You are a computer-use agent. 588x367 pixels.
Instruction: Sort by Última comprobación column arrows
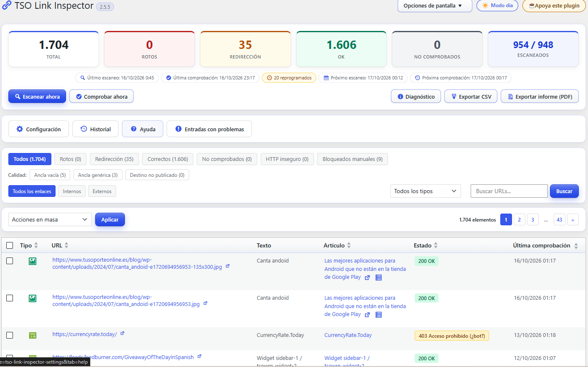tap(576, 246)
